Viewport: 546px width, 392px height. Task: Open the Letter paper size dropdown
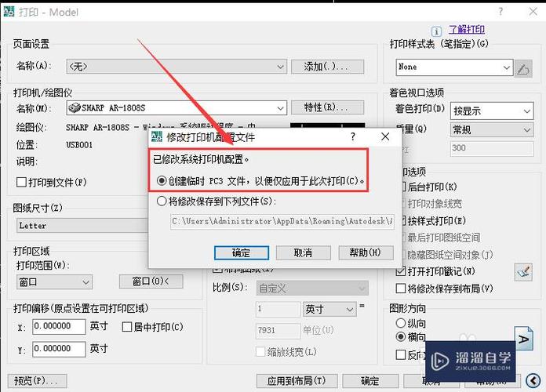pyautogui.click(x=82, y=226)
